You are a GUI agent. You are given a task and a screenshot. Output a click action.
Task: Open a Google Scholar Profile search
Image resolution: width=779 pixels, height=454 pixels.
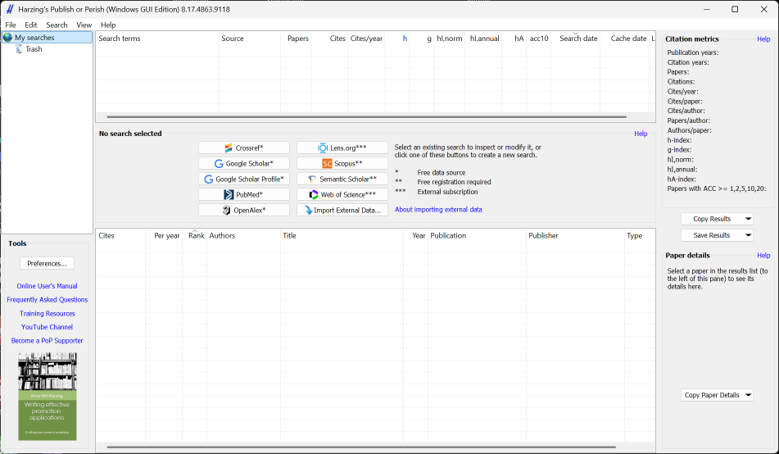coord(244,179)
